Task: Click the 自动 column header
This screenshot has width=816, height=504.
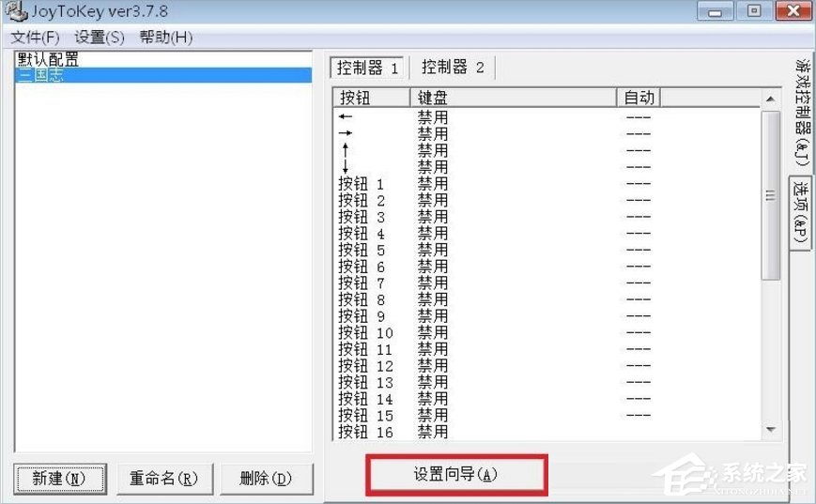Action: (x=639, y=98)
